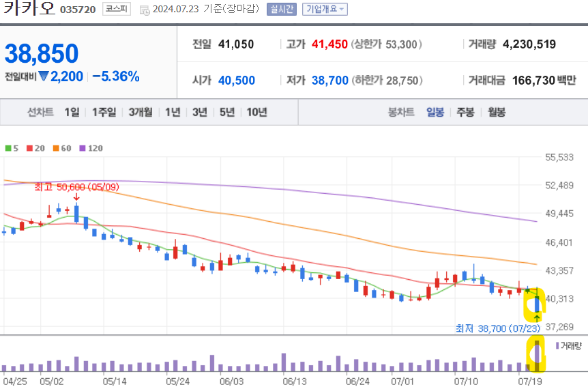
Task: Click the 최고 50,600 (05/09) chart label
Action: click(77, 187)
